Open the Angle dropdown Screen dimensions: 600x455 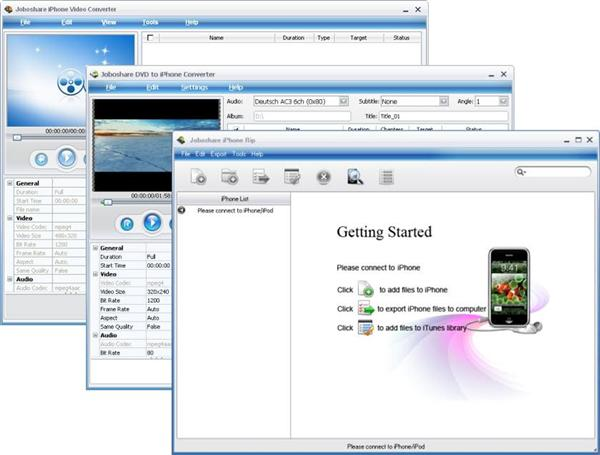tap(504, 101)
